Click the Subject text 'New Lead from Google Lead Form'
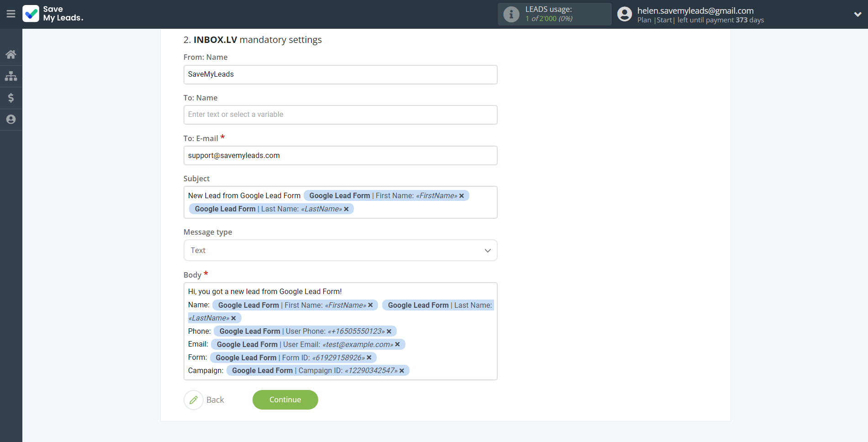 [x=244, y=195]
